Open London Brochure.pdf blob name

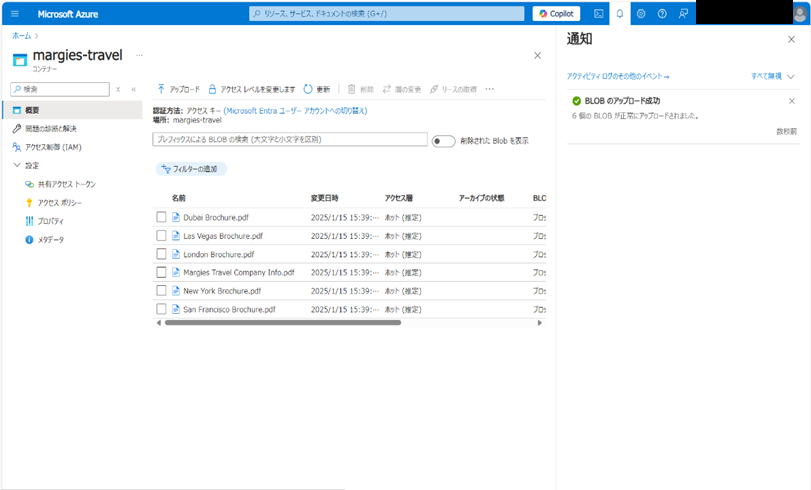pos(219,255)
